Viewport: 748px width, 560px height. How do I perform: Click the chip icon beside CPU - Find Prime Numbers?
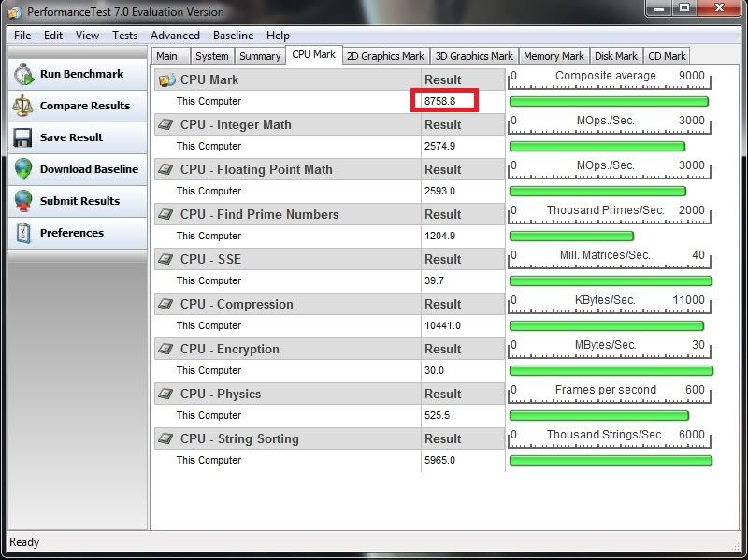[165, 214]
